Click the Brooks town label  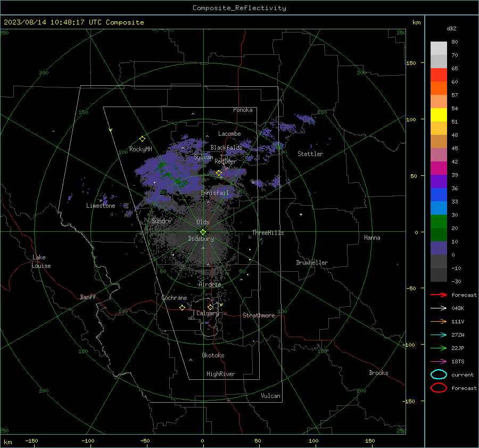pyautogui.click(x=378, y=373)
